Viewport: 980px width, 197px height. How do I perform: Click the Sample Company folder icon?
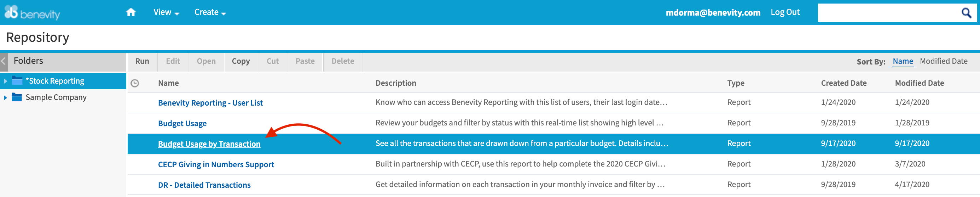tap(17, 97)
